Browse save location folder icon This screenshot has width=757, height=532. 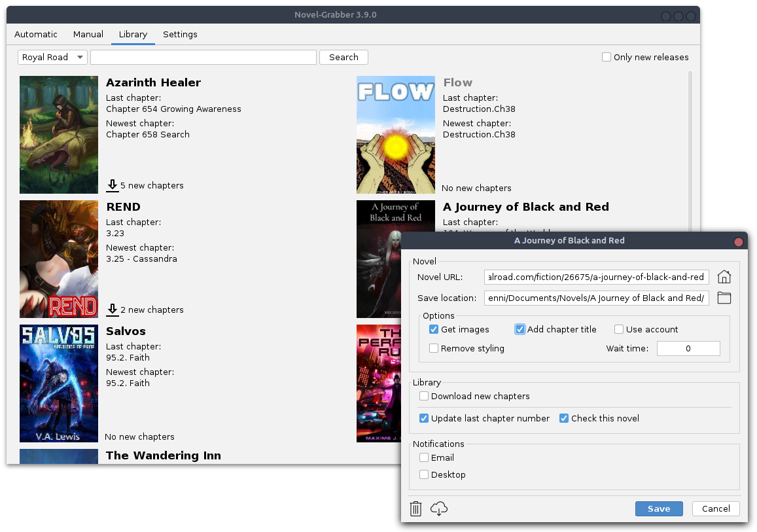point(724,298)
